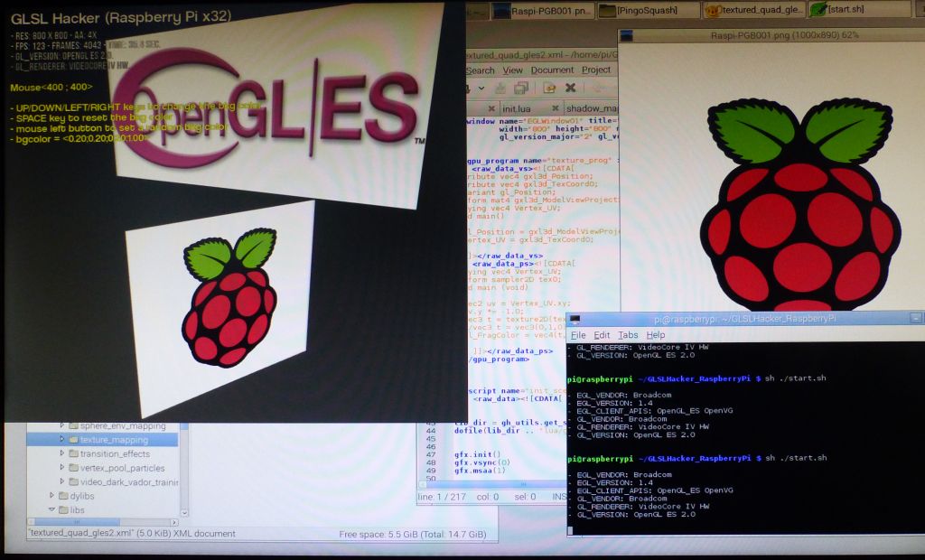This screenshot has height=560, width=925.
Task: Switch to the shadow_map editor tab
Action: [592, 108]
